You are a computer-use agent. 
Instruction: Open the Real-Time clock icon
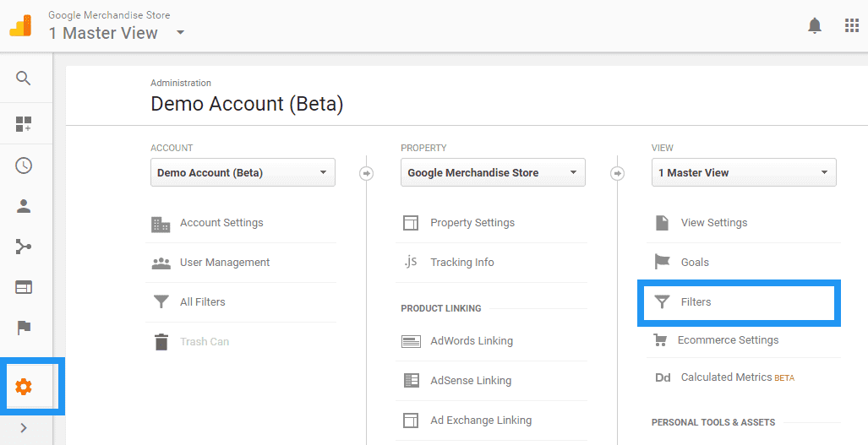pos(24,166)
